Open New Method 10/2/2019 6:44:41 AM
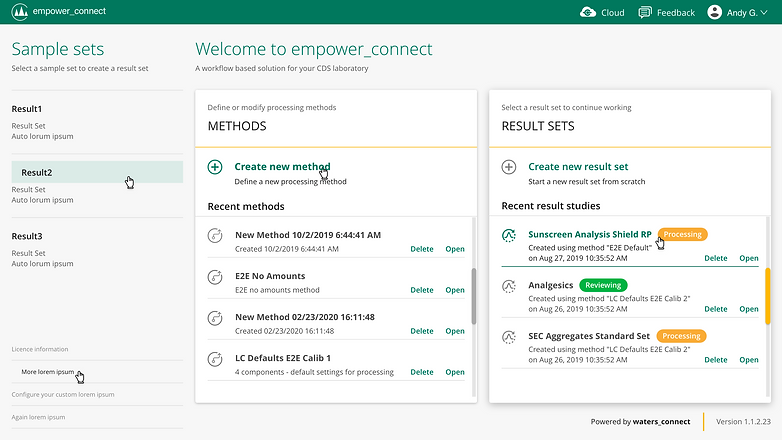 tap(455, 249)
